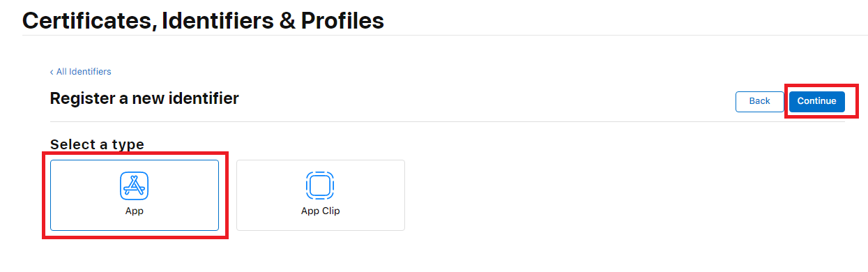The width and height of the screenshot is (868, 272).
Task: Select the dashed App Clip icon
Action: (320, 186)
